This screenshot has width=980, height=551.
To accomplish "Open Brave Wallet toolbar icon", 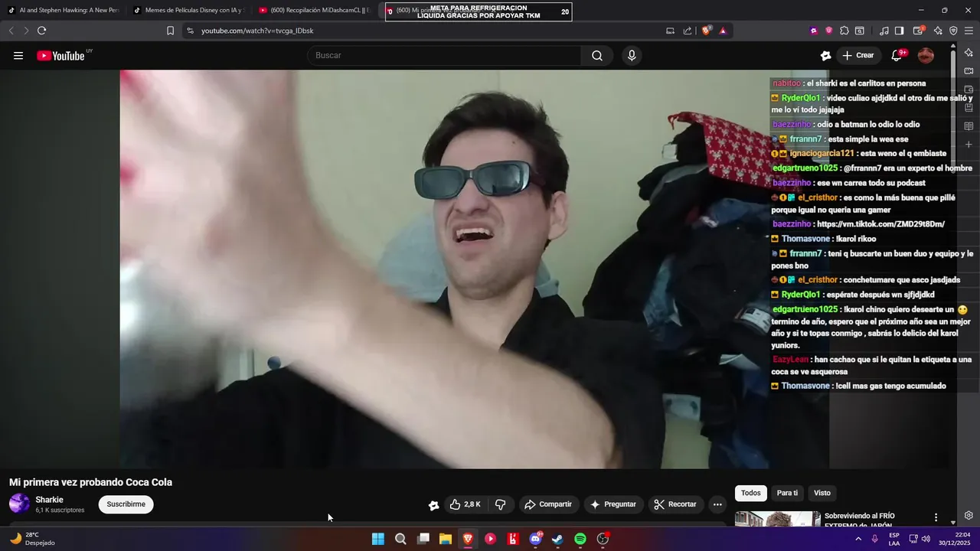I will click(x=919, y=31).
